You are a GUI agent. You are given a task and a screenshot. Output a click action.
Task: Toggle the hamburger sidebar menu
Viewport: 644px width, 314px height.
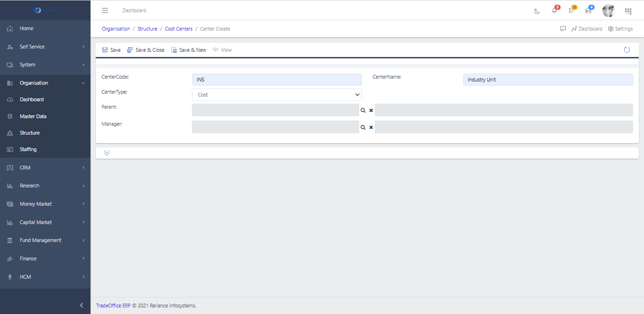(x=105, y=10)
